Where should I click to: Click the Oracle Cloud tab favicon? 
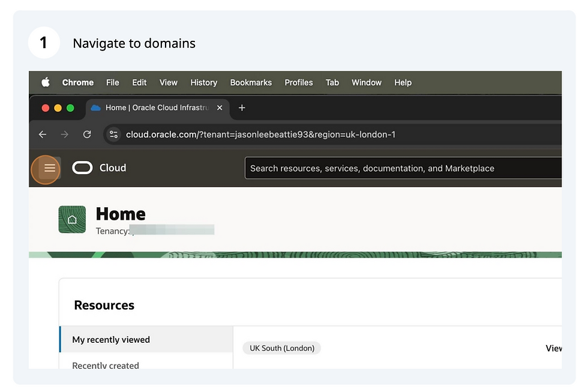point(96,107)
